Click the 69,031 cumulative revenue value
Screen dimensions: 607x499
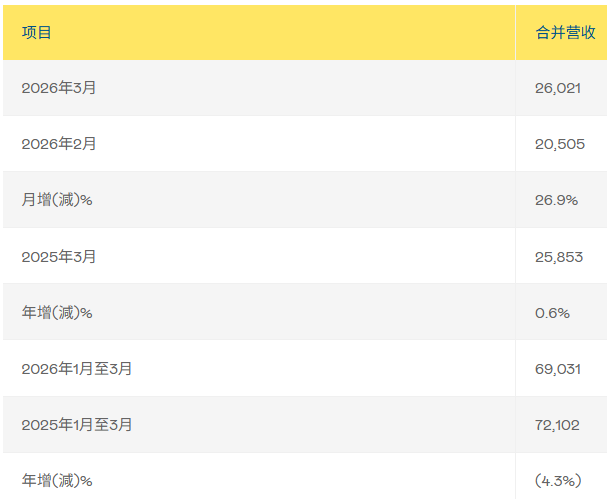[x=558, y=369]
